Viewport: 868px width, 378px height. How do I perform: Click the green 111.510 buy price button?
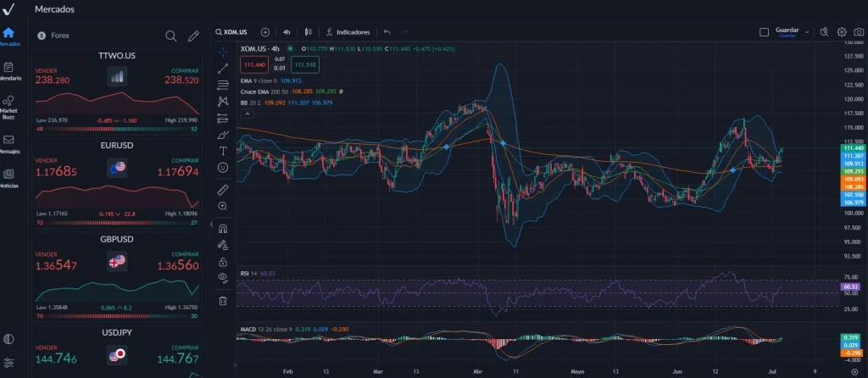click(x=305, y=64)
